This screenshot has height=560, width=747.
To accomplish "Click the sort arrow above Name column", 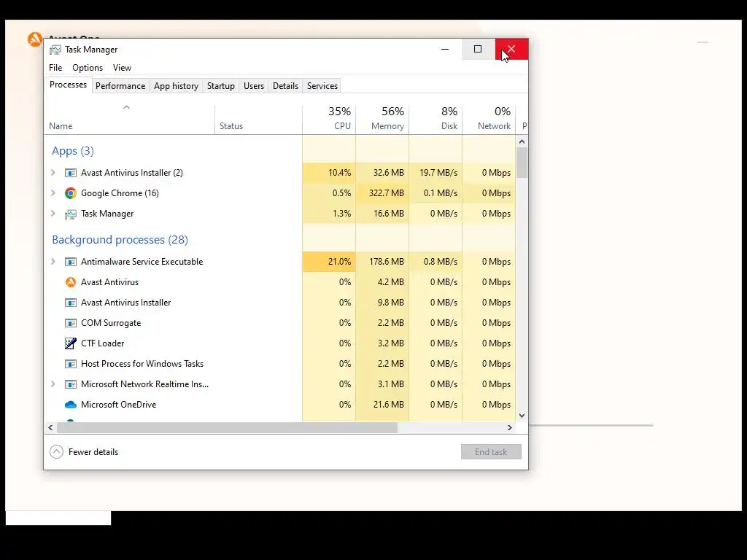I will coord(126,108).
